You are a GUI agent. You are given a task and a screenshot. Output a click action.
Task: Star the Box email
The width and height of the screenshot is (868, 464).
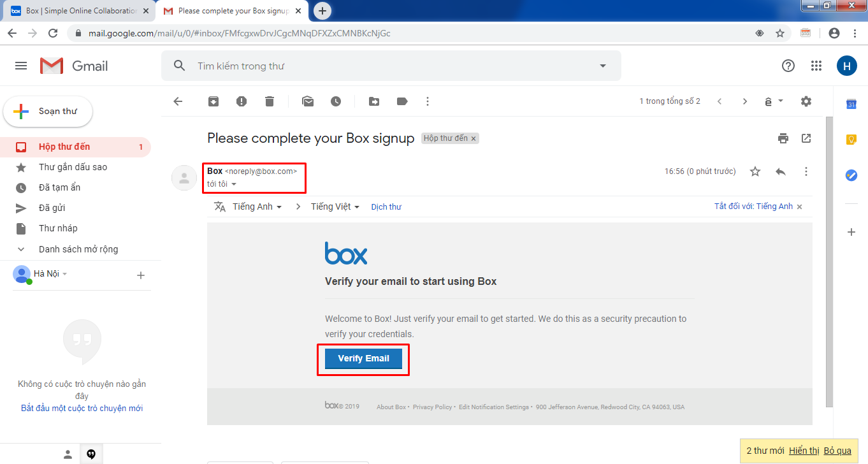(x=755, y=171)
